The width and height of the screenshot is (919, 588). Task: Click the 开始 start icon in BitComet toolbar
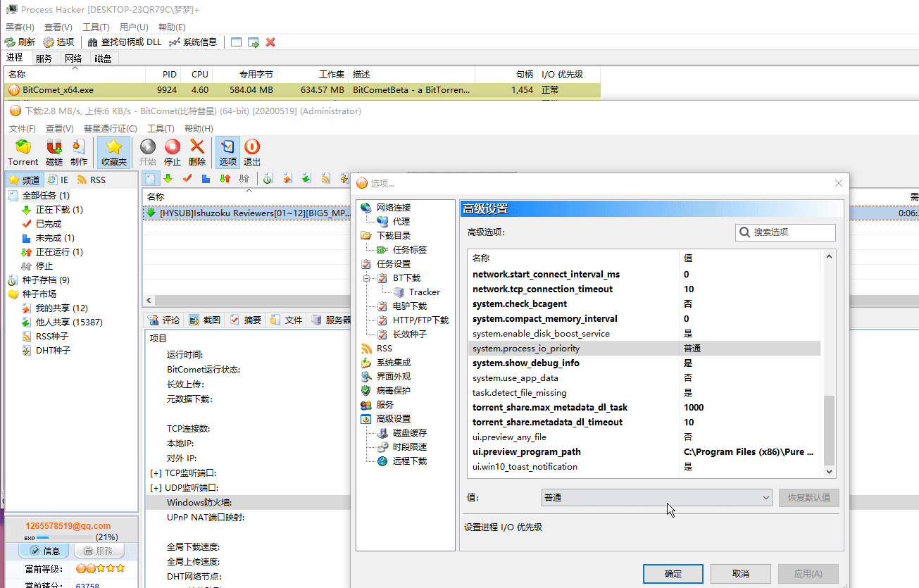click(148, 152)
